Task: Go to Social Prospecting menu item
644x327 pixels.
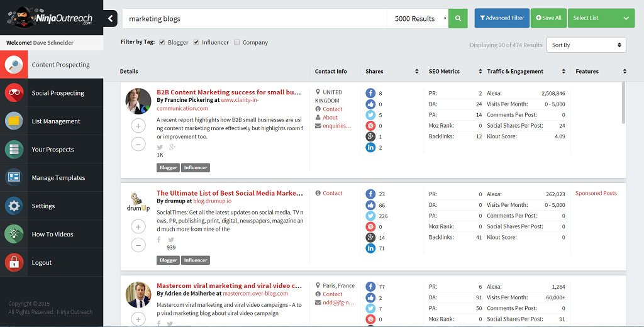Action: 58,93
